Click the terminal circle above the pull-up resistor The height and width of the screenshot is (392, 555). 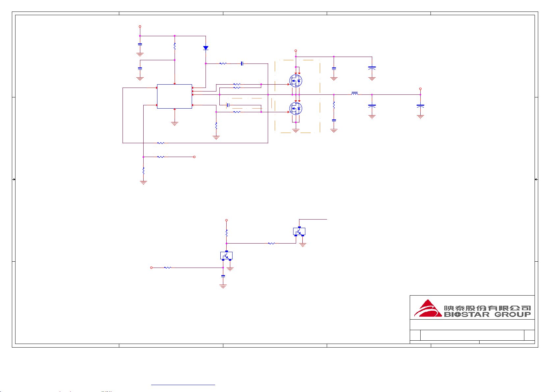click(226, 220)
